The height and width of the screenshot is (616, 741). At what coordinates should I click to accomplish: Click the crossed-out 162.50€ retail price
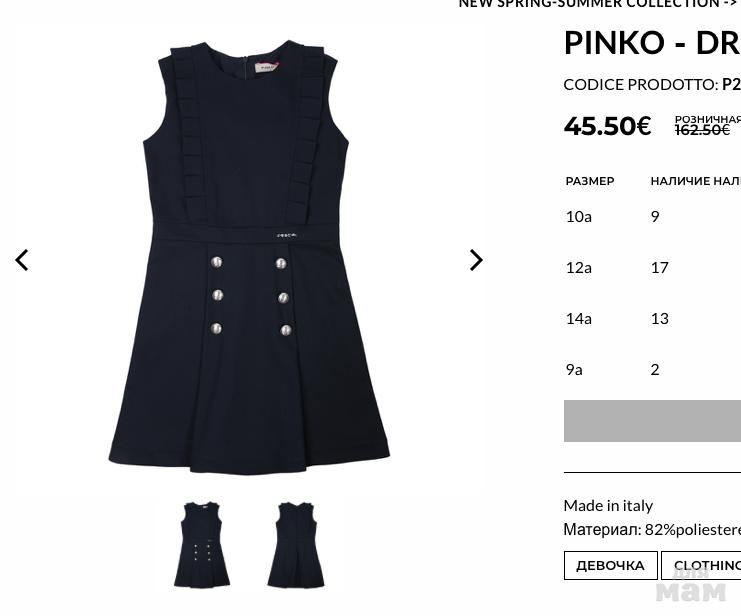pyautogui.click(x=702, y=130)
